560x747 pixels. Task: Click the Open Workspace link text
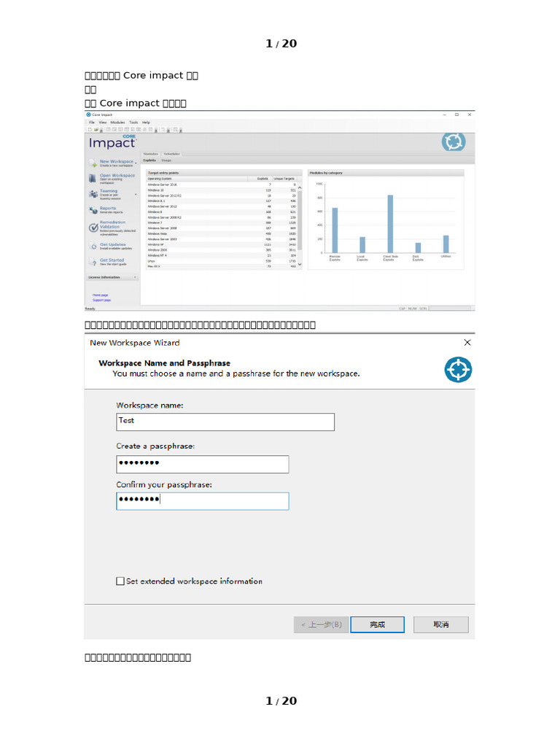click(x=117, y=175)
